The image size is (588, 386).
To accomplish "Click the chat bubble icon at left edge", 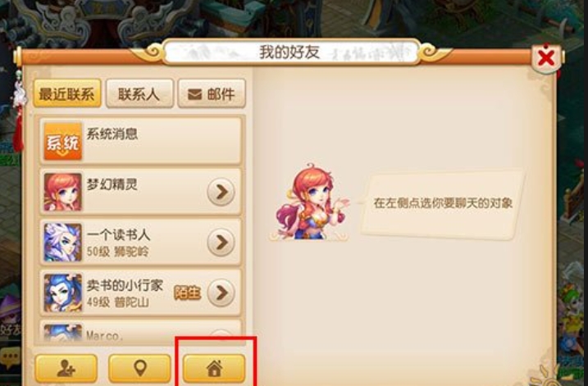I will (x=10, y=358).
